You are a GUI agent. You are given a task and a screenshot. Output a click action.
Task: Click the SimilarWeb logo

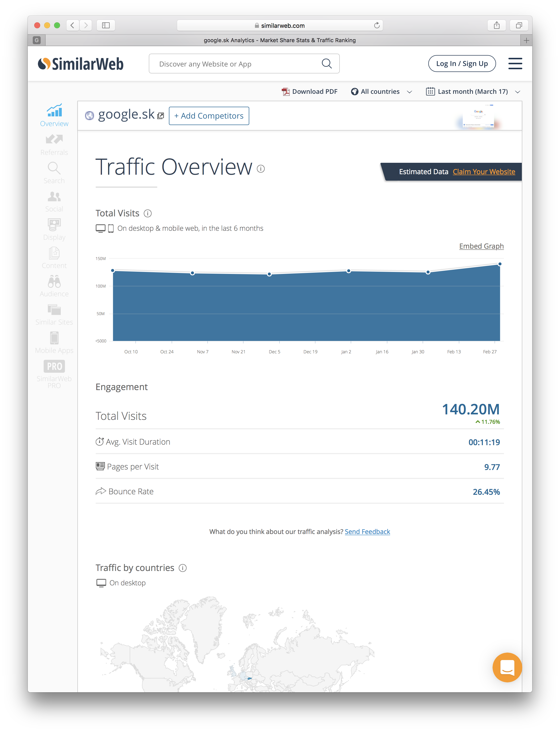[80, 63]
